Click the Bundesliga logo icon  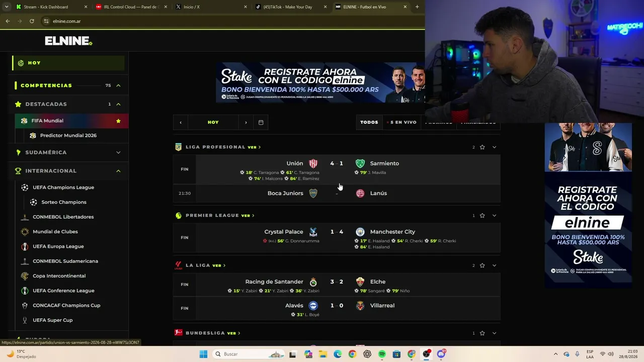point(179,333)
